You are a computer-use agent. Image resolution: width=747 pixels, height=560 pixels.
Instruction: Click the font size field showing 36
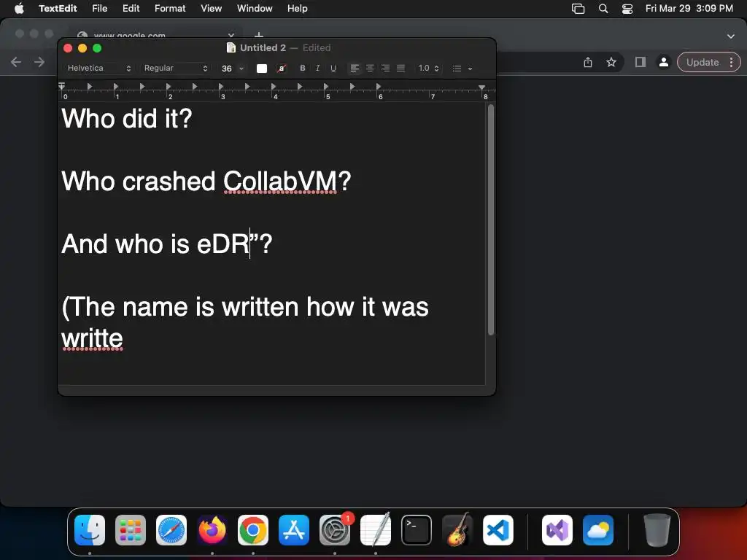pos(227,68)
